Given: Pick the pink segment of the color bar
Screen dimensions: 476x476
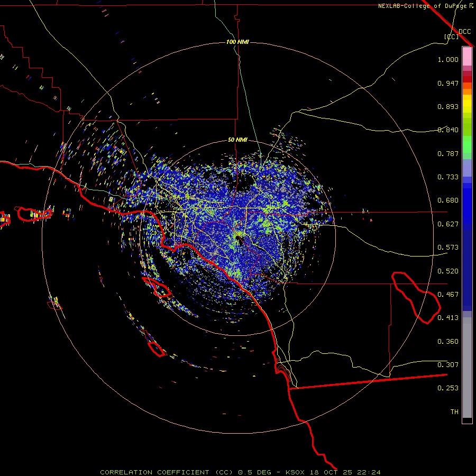Looking at the screenshot, I should (467, 57).
